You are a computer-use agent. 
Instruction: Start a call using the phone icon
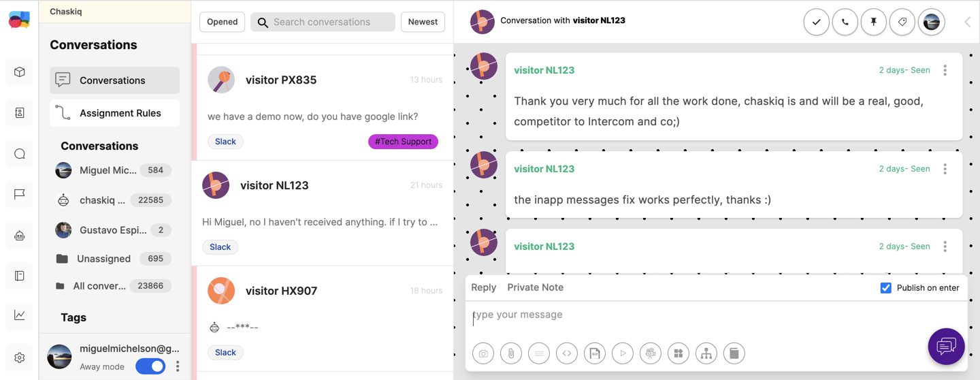pos(845,22)
